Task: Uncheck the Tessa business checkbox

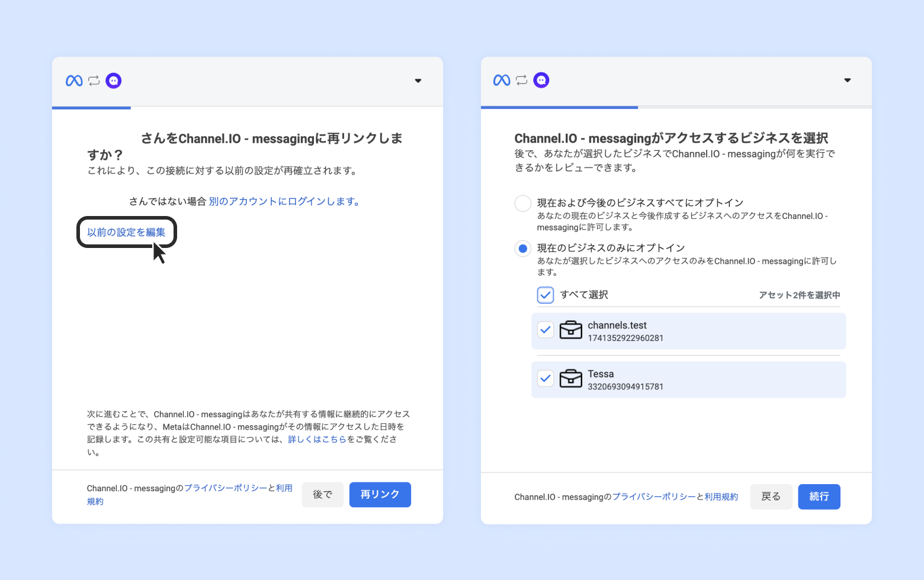Action: (546, 378)
